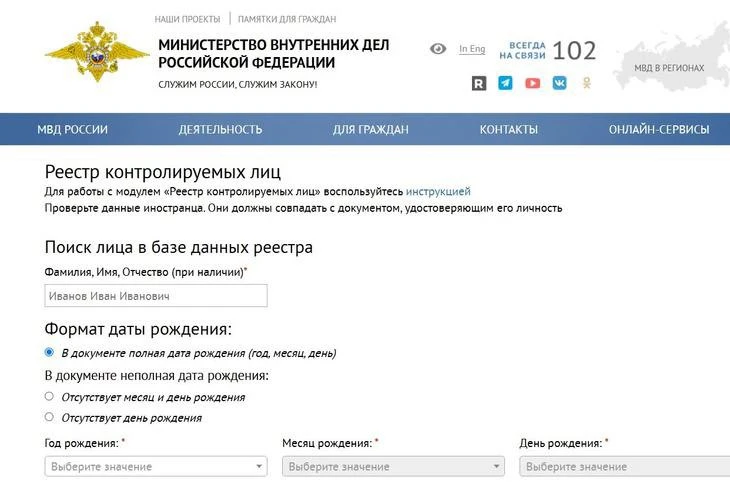Follow the инструкцией hyperlink

click(x=438, y=191)
